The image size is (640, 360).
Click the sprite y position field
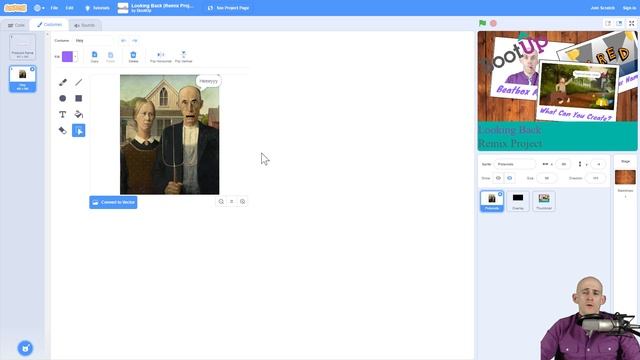point(598,164)
